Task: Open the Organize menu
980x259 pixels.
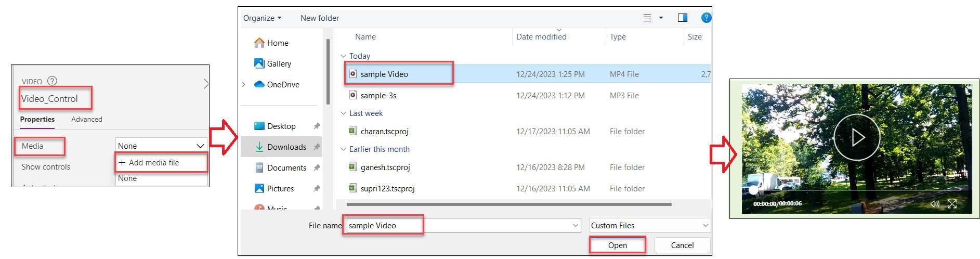Action: coord(263,18)
